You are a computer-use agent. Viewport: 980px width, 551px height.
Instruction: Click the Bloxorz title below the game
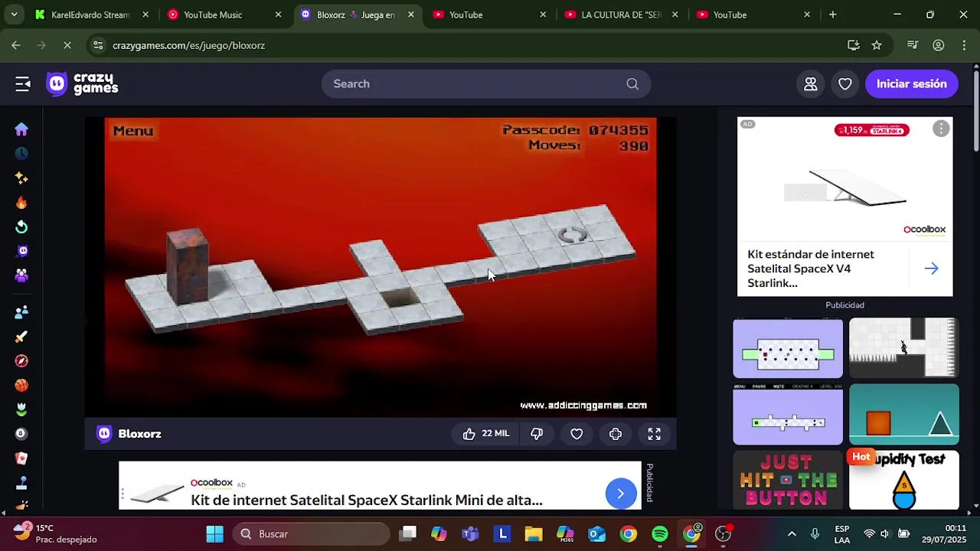coord(139,434)
